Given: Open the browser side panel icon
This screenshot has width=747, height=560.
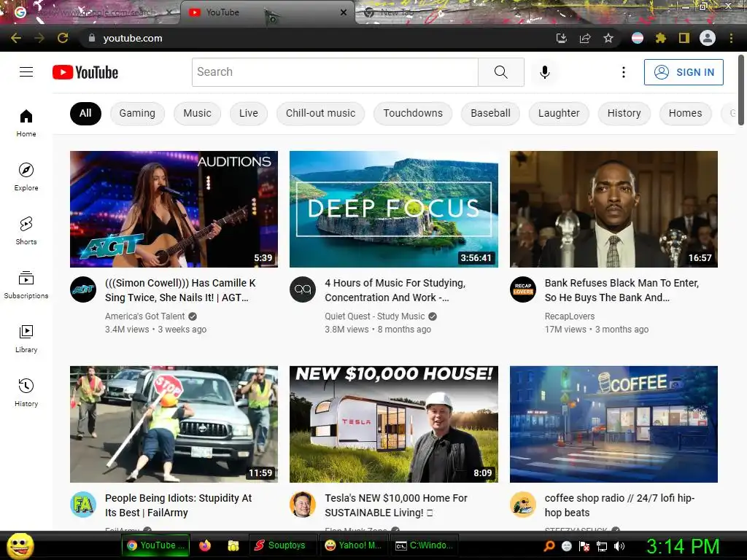Looking at the screenshot, I should click(684, 38).
